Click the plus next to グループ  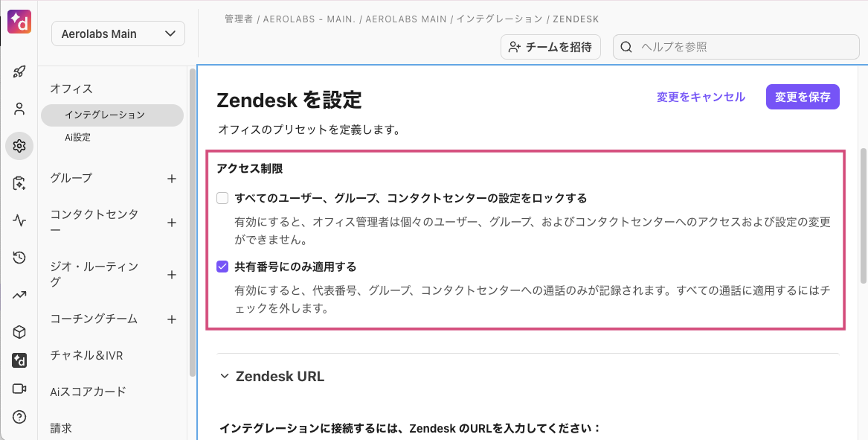point(172,179)
